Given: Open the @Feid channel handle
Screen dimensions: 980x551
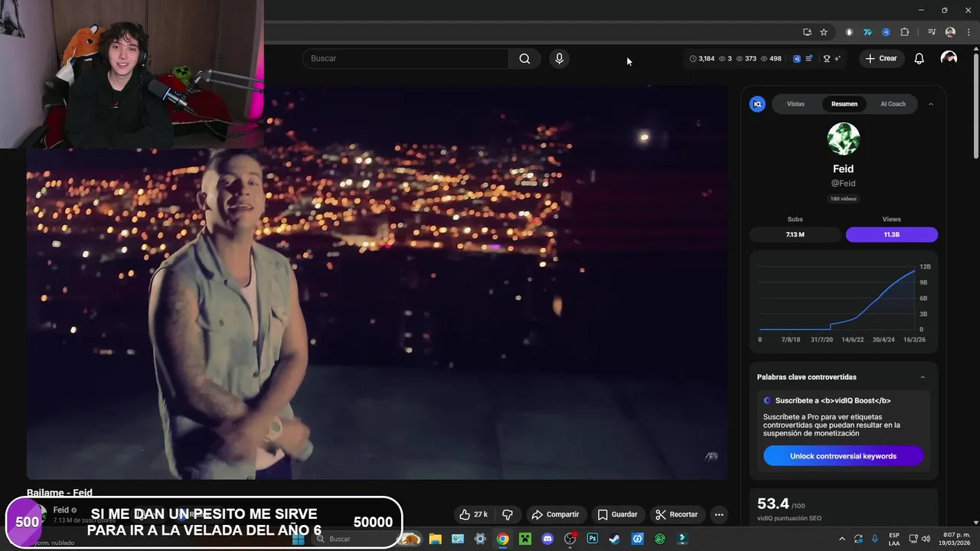Looking at the screenshot, I should [x=843, y=184].
